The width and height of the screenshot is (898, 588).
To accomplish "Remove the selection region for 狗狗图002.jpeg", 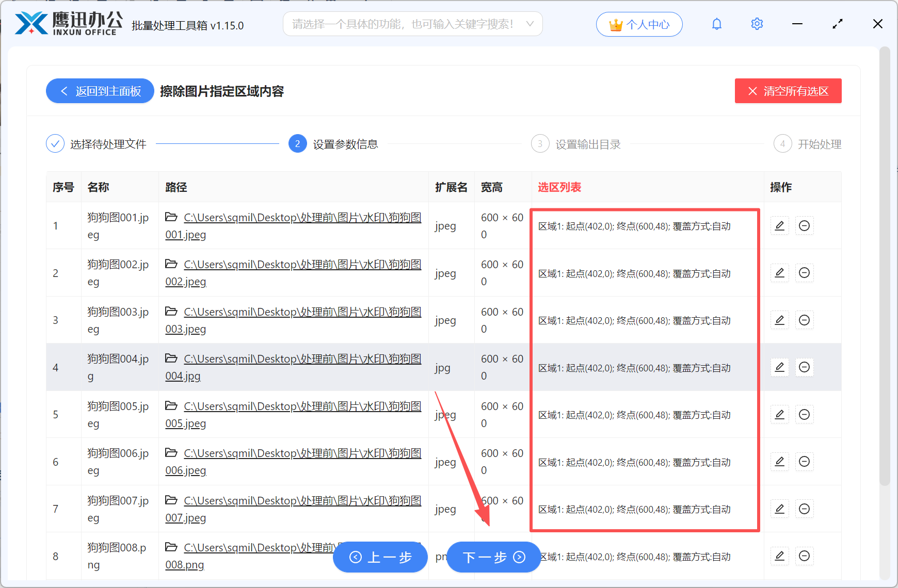I will pyautogui.click(x=804, y=272).
